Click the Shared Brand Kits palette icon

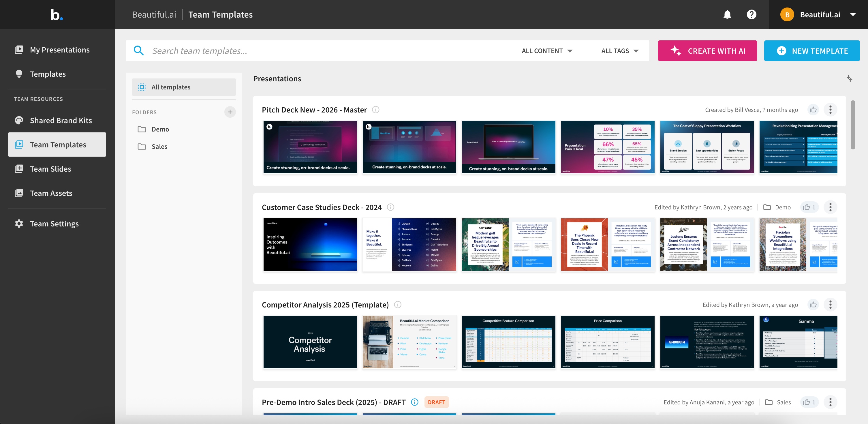pyautogui.click(x=19, y=120)
